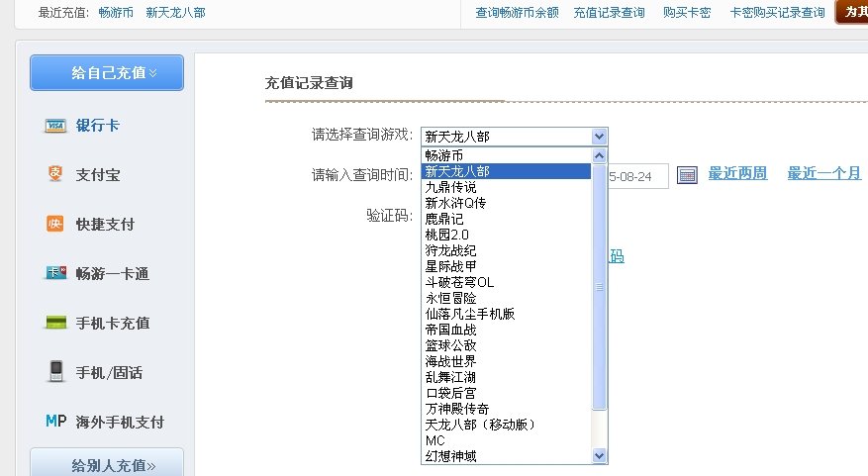Pick 口袋后宫 from the list
Viewport: 868px width, 476px height.
[x=506, y=393]
